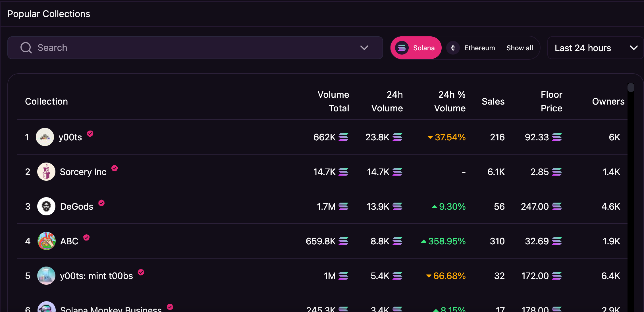644x312 pixels.
Task: Click Solana icon beside 662K total volume
Action: tap(343, 137)
